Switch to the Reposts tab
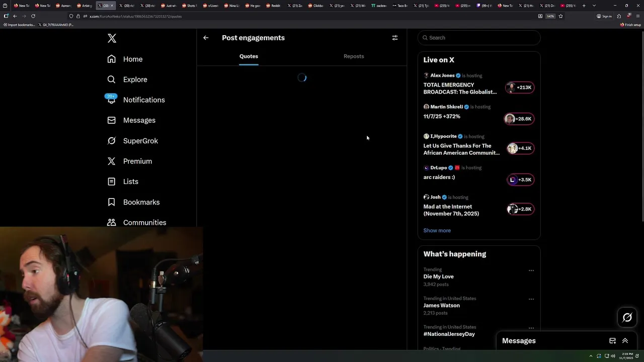Viewport: 644px width, 362px height. [x=354, y=56]
